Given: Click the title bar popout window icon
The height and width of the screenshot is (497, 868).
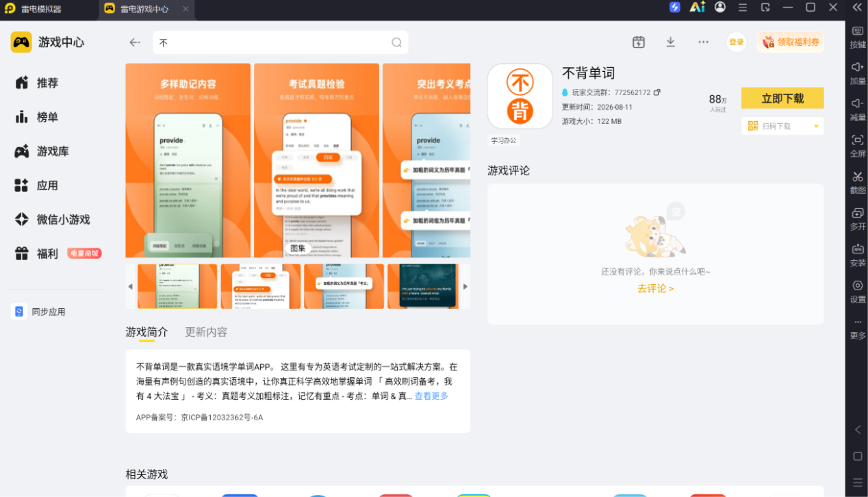Looking at the screenshot, I should [x=765, y=8].
